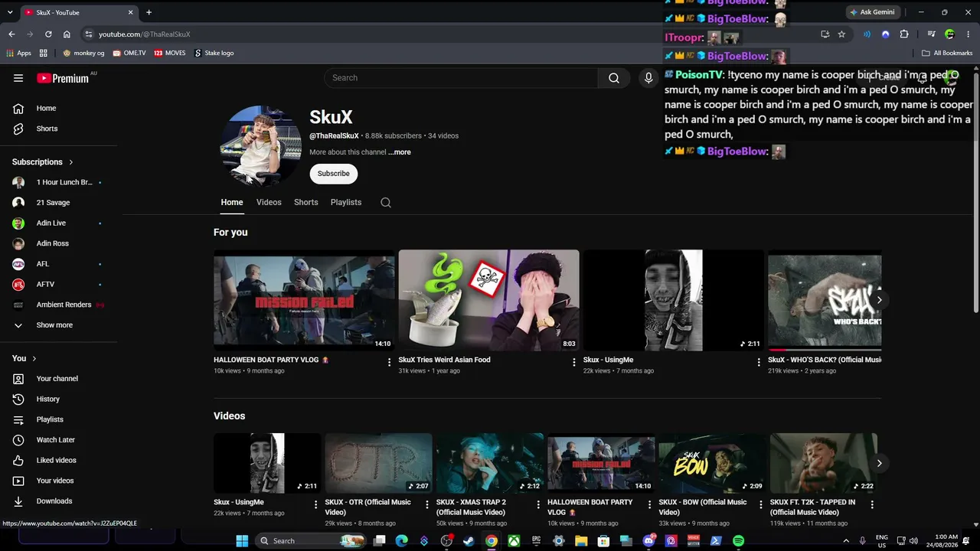Open Chrome tab search dropdown
The image size is (980, 551).
click(x=10, y=12)
